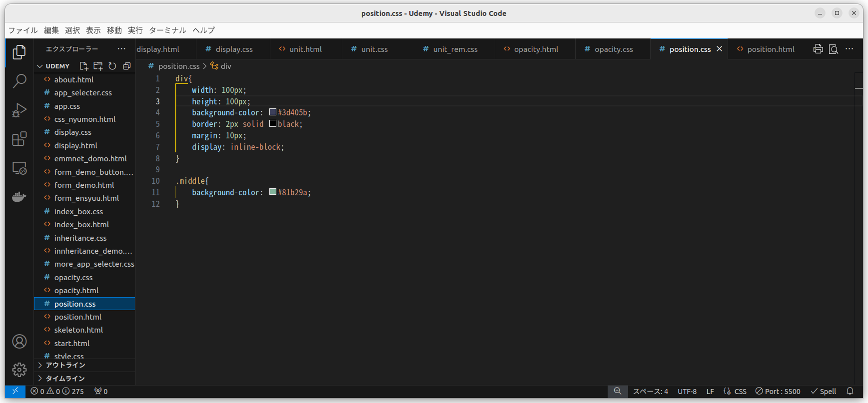Open Run and Debug view

(x=19, y=110)
